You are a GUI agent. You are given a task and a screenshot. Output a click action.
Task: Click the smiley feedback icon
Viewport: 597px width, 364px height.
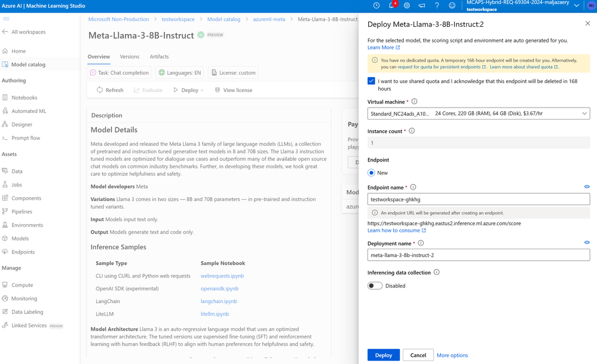[452, 6]
